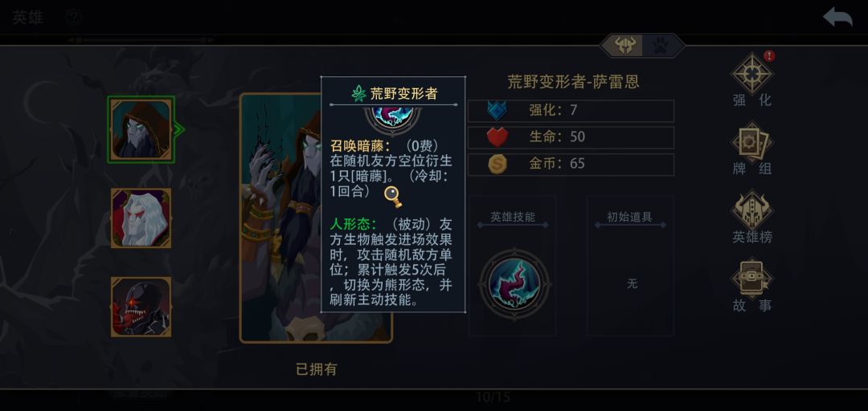This screenshot has width=868, height=411.
Task: Click the 初始道具 item panel
Action: 631,266
